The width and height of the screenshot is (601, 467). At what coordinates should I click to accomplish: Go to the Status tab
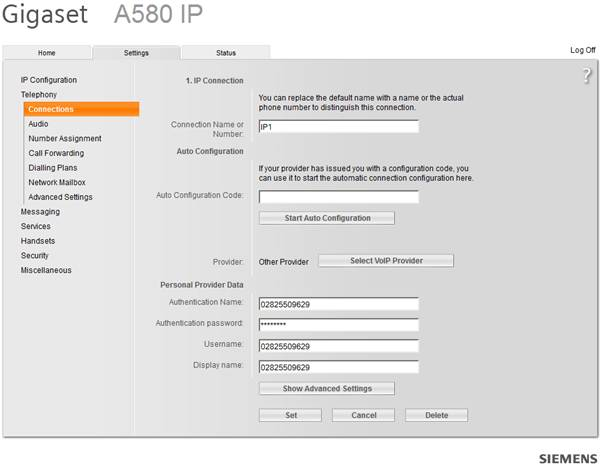coord(226,53)
